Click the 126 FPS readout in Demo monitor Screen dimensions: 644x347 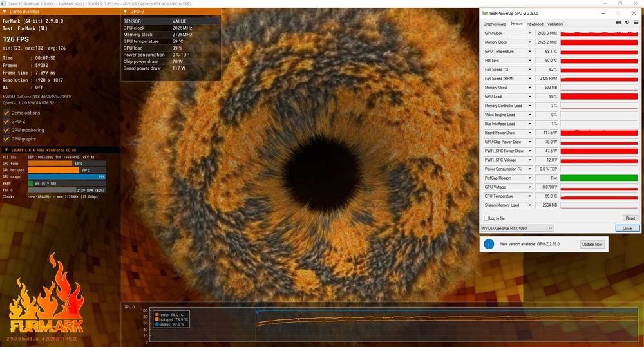[16, 39]
